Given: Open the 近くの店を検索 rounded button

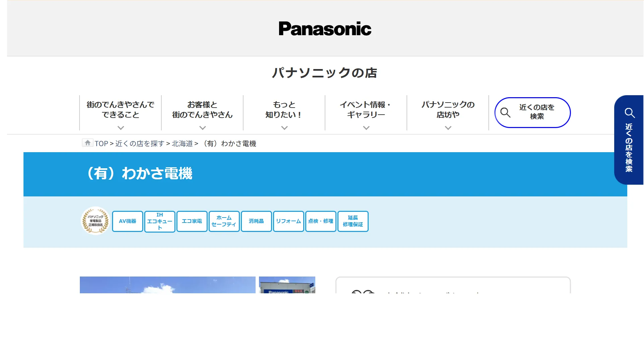Looking at the screenshot, I should (533, 113).
